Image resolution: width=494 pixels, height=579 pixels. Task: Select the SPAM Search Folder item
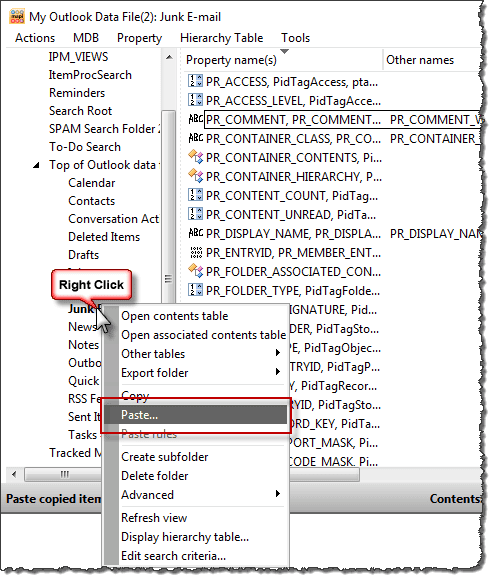click(x=104, y=129)
